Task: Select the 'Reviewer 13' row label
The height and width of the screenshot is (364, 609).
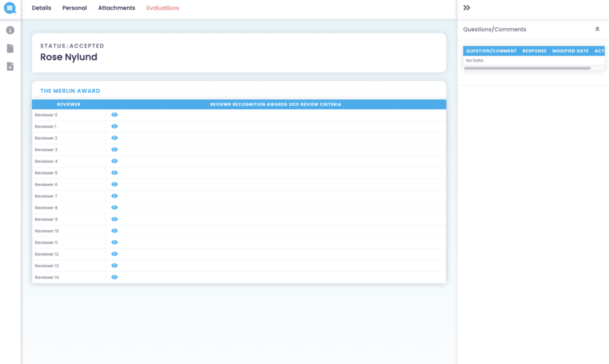Action: click(x=46, y=266)
